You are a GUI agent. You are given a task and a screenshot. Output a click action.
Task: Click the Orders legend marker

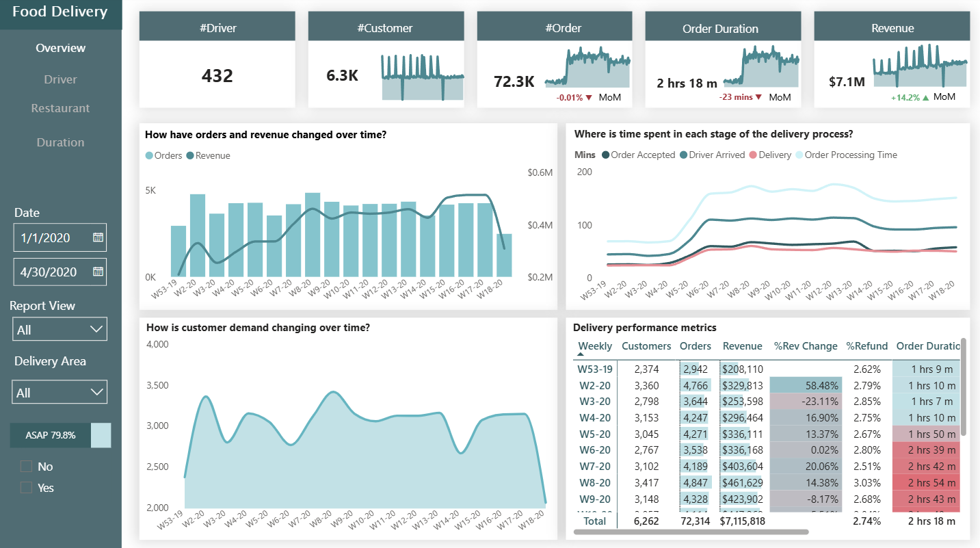[x=150, y=156]
